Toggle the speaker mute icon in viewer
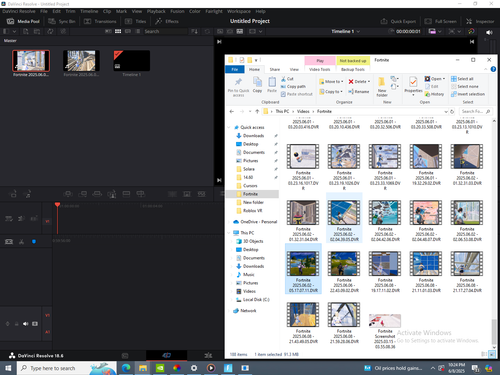Viewport: 500px width, 375px height. (489, 32)
